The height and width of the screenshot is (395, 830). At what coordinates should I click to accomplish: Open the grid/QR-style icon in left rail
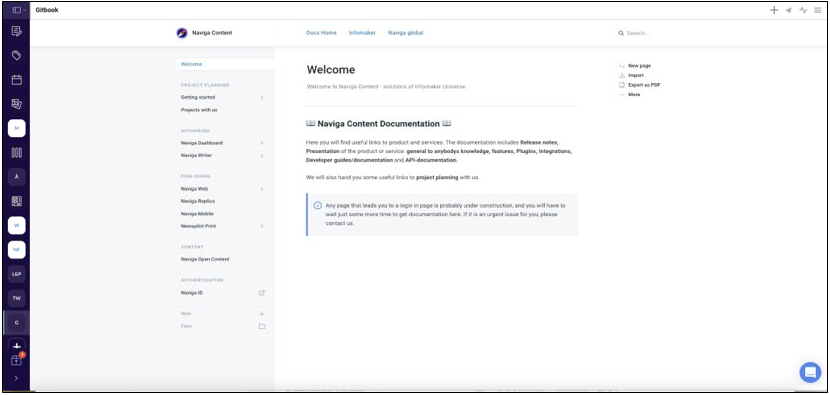16,201
